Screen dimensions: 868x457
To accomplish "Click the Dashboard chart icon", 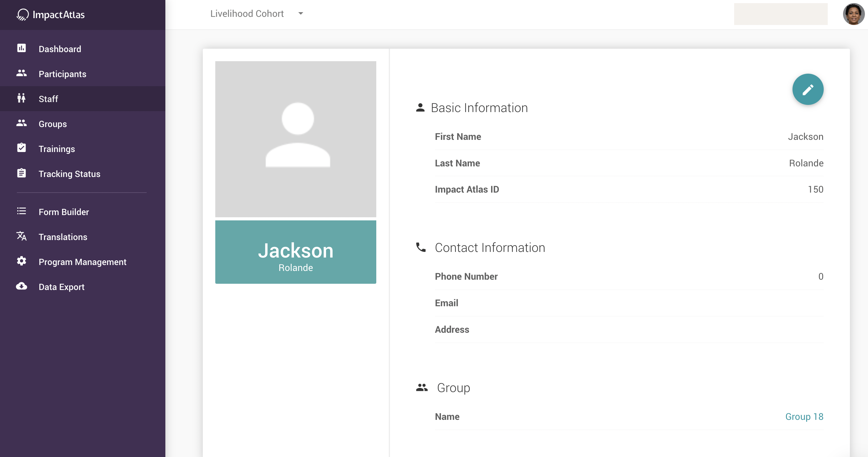I will coord(21,48).
